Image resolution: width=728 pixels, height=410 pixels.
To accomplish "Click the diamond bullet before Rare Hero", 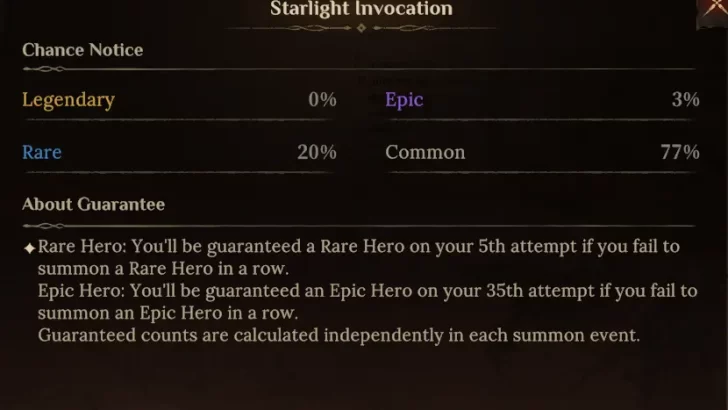I will 29,247.
